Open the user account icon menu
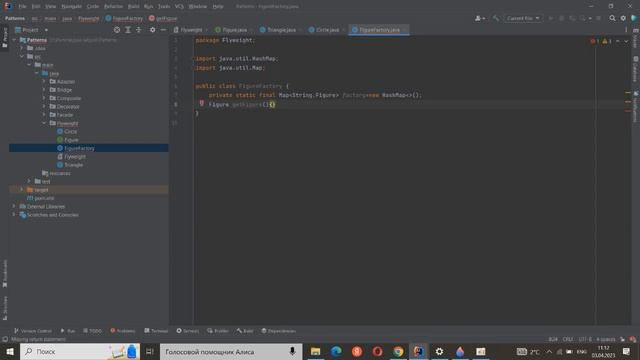This screenshot has height=360, width=640. click(480, 18)
